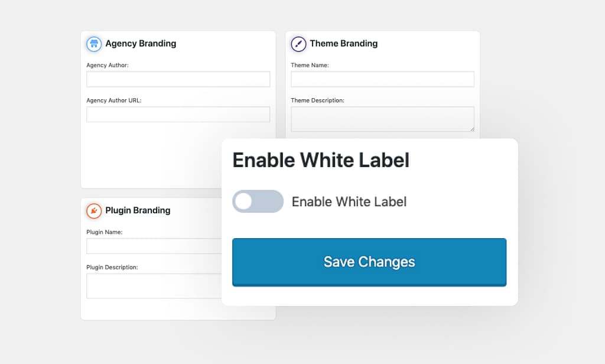
Task: Click the Agency Branding panel header
Action: (140, 43)
